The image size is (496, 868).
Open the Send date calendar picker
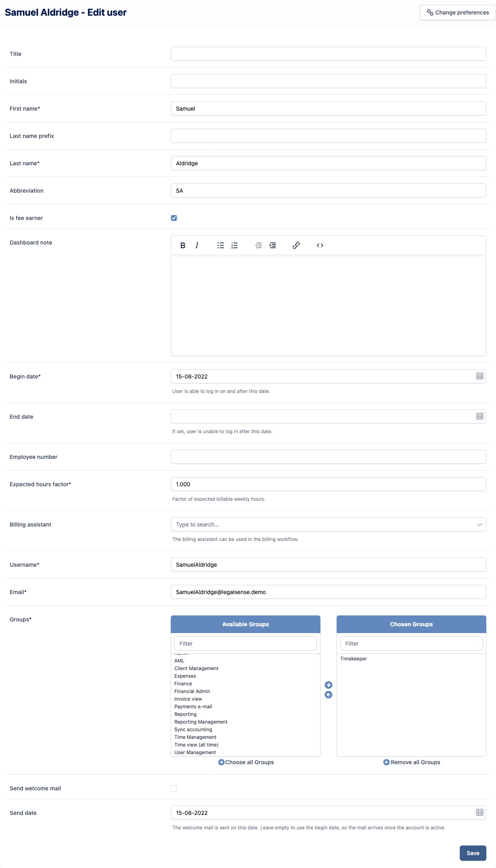click(479, 812)
